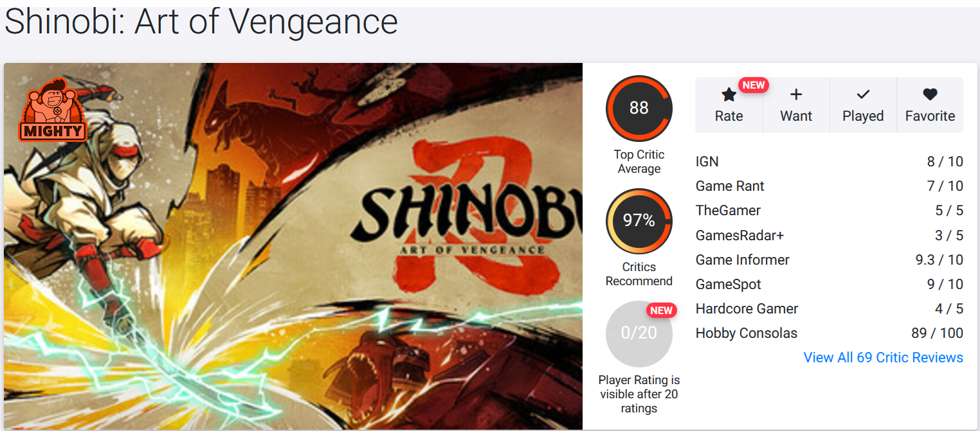The height and width of the screenshot is (431, 980).
Task: Click the star Rate icon
Action: (x=729, y=95)
